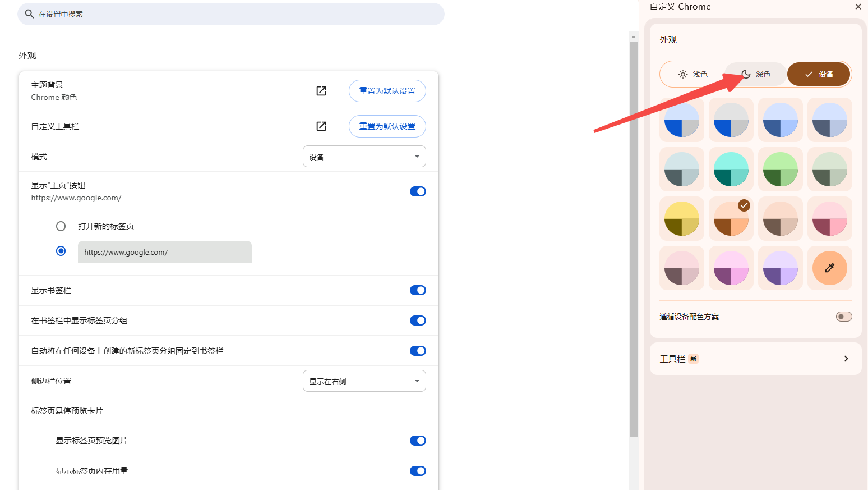The image size is (868, 490).
Task: Choose the cool grey teal swatch
Action: (682, 170)
